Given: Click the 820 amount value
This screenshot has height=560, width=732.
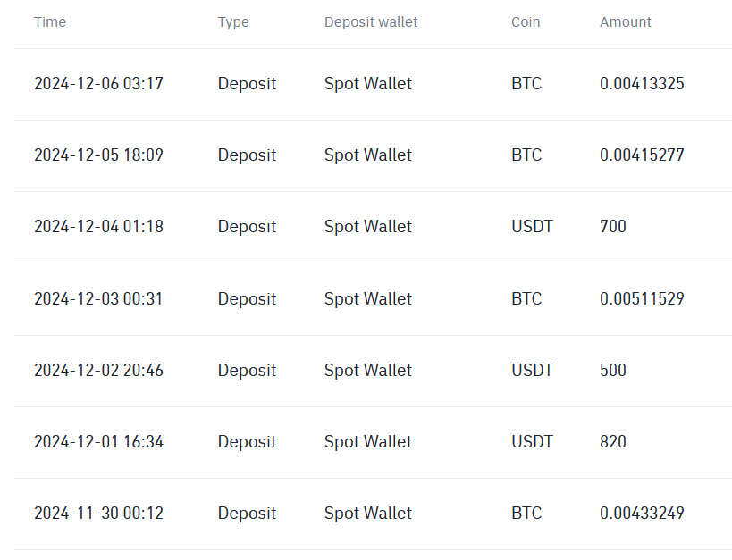Looking at the screenshot, I should (613, 441).
